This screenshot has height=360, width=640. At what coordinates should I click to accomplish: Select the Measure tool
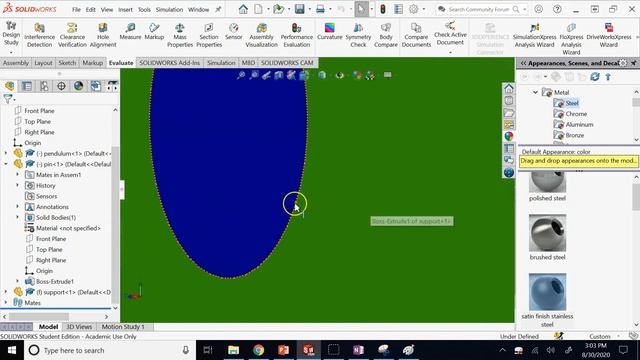[x=130, y=31]
